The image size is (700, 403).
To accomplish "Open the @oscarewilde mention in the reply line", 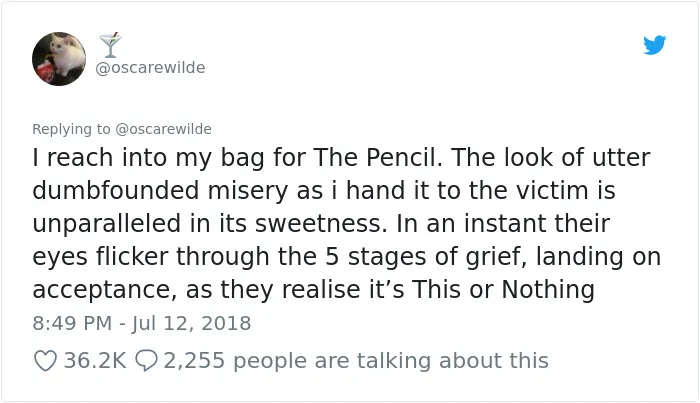I will tap(163, 129).
